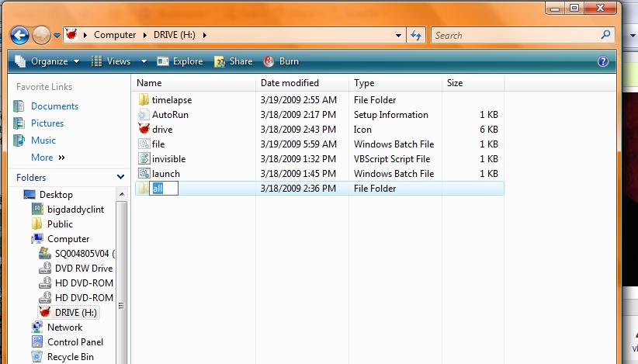The height and width of the screenshot is (364, 638).
Task: Click inside the rename box containing 'all'
Action: [x=164, y=189]
